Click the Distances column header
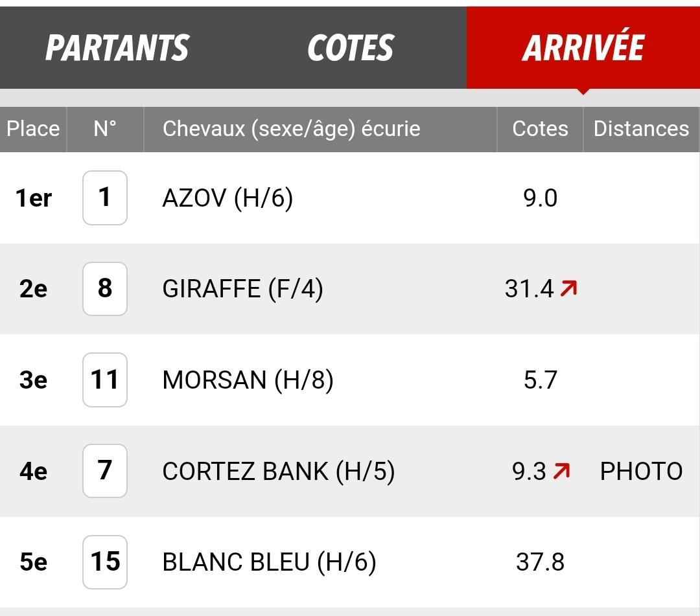 pyautogui.click(x=641, y=129)
